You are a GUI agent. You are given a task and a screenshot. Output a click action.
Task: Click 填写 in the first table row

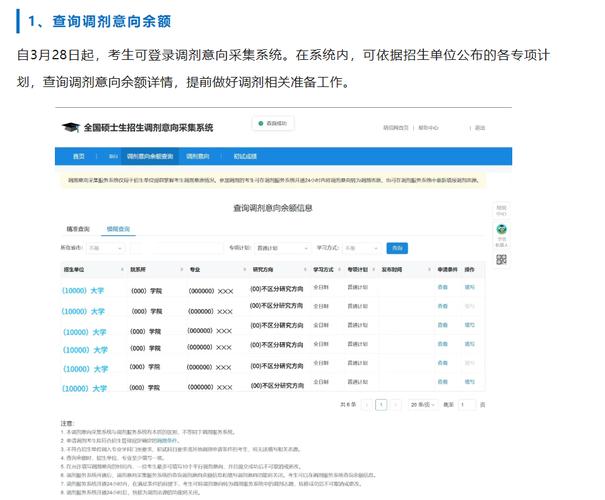(470, 287)
